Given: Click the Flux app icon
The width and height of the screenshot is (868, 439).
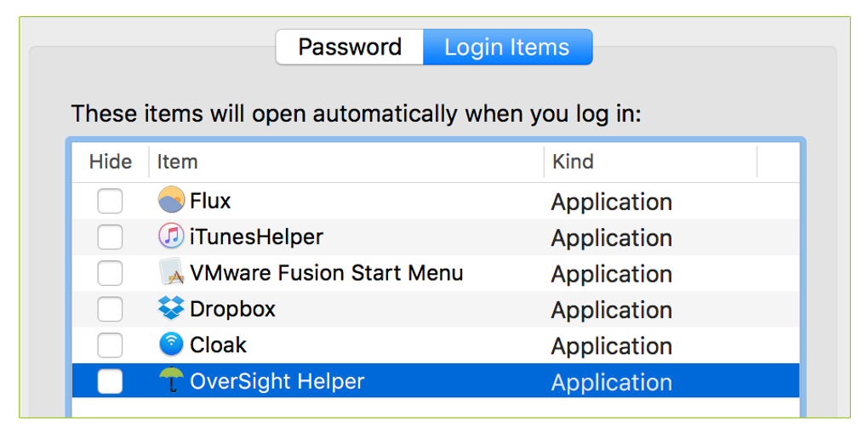Looking at the screenshot, I should coord(171,201).
